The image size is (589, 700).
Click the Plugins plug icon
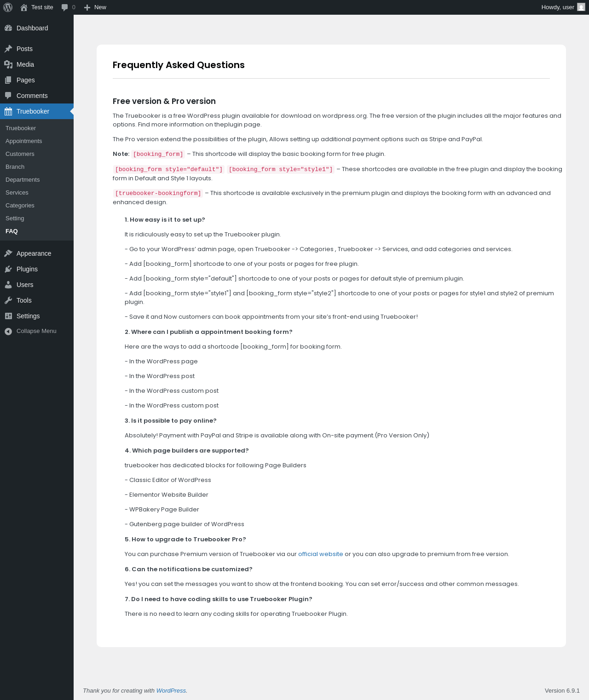[8, 269]
